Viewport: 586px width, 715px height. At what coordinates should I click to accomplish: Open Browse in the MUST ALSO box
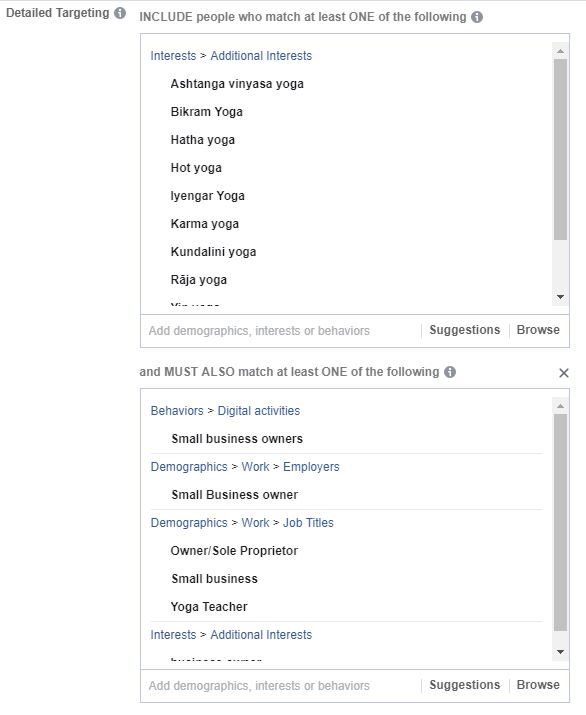(538, 685)
